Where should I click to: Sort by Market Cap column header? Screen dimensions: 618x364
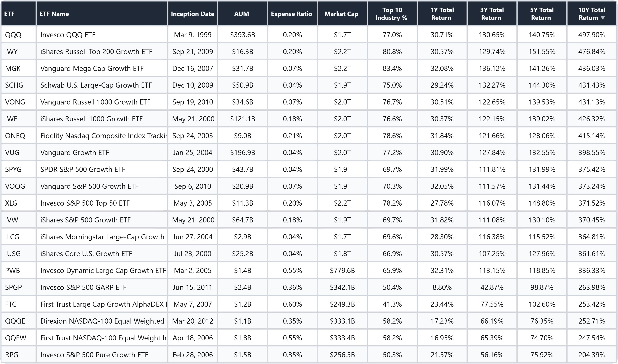(x=341, y=14)
